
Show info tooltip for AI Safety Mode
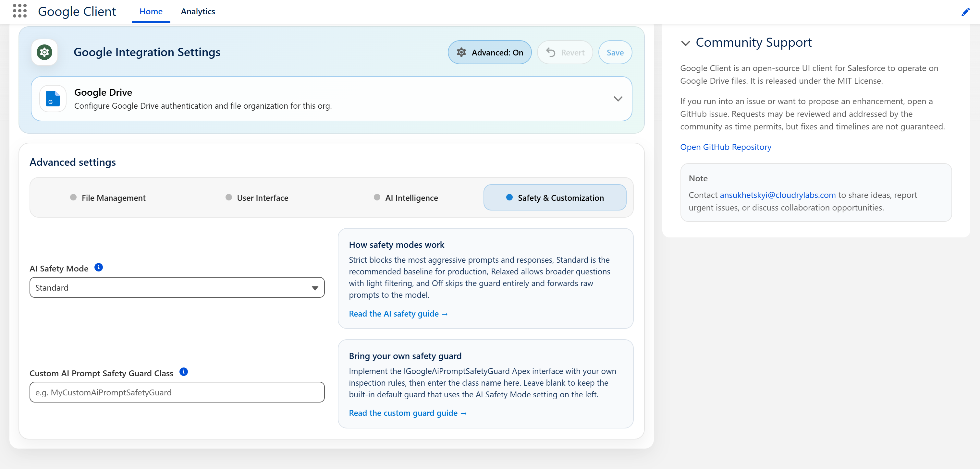[x=99, y=267]
